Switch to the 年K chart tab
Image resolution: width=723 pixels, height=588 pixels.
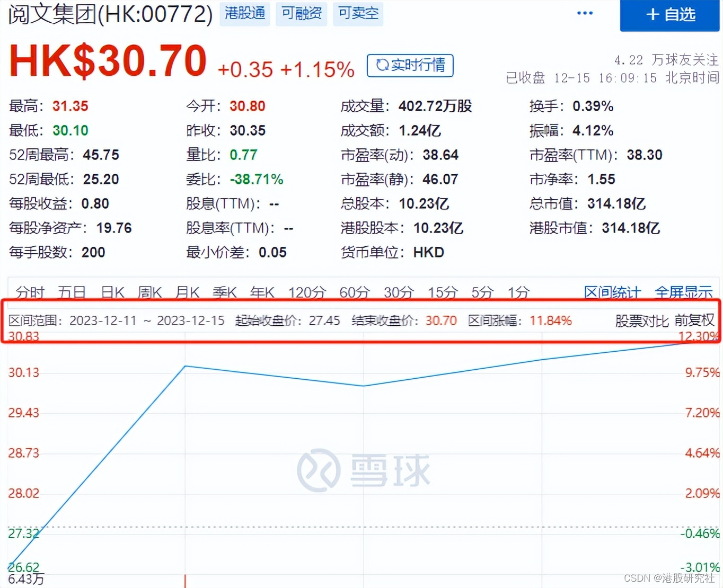(262, 292)
